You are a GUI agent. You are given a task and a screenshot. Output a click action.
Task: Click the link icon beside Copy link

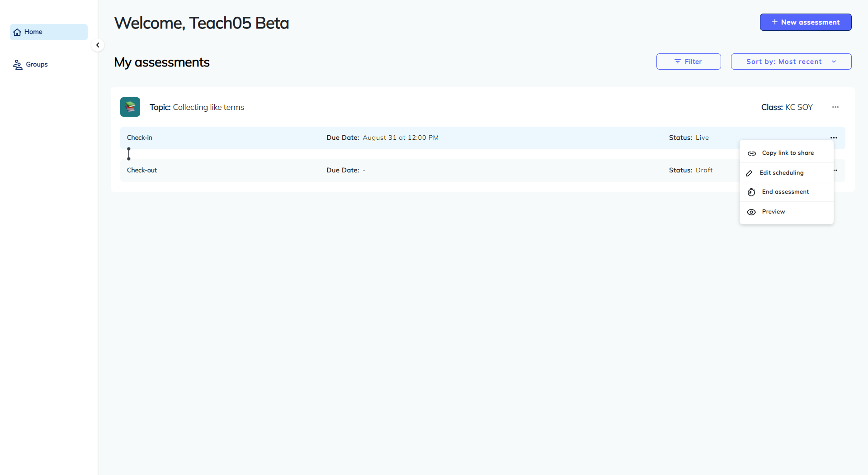coord(751,153)
